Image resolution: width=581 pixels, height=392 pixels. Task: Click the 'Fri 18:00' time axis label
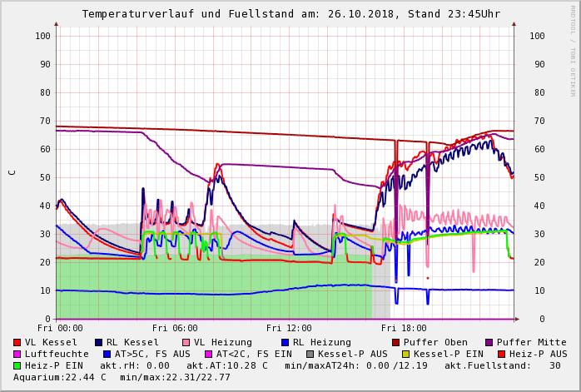[x=404, y=328]
